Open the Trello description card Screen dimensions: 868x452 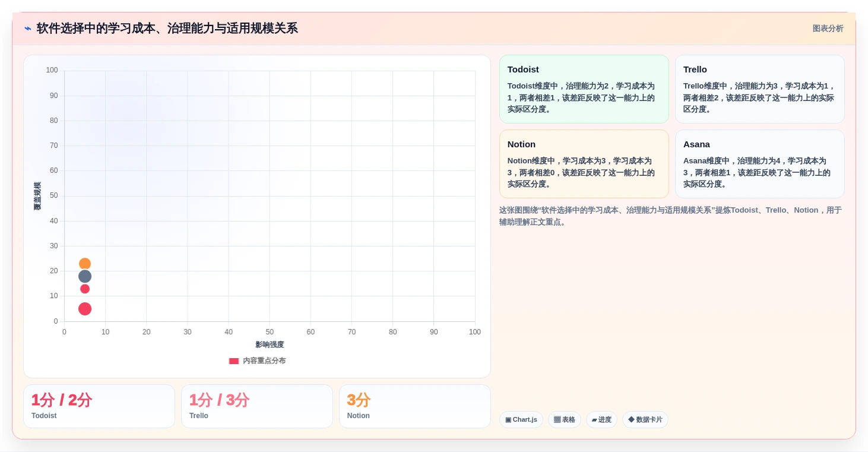coord(760,89)
